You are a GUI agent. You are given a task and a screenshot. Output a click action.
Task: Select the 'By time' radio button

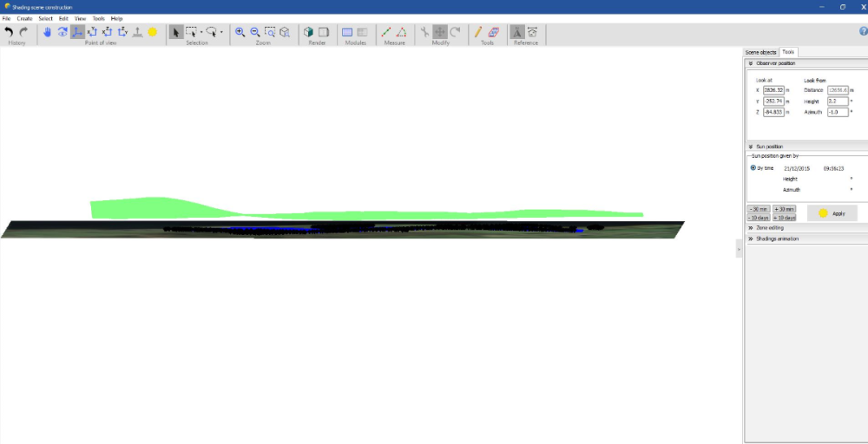coord(753,168)
